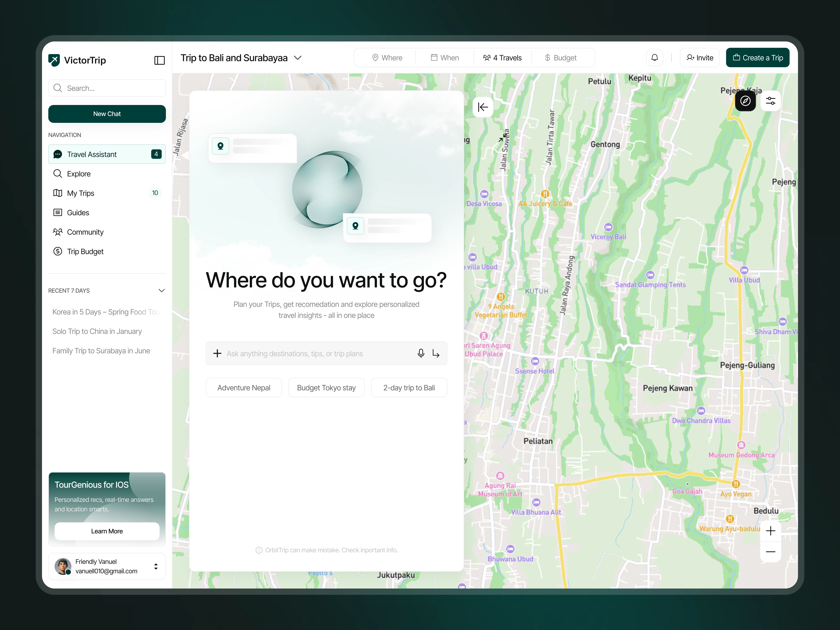Choose the 2-day trip to Bali suggestion
This screenshot has height=630, width=840.
click(x=409, y=388)
